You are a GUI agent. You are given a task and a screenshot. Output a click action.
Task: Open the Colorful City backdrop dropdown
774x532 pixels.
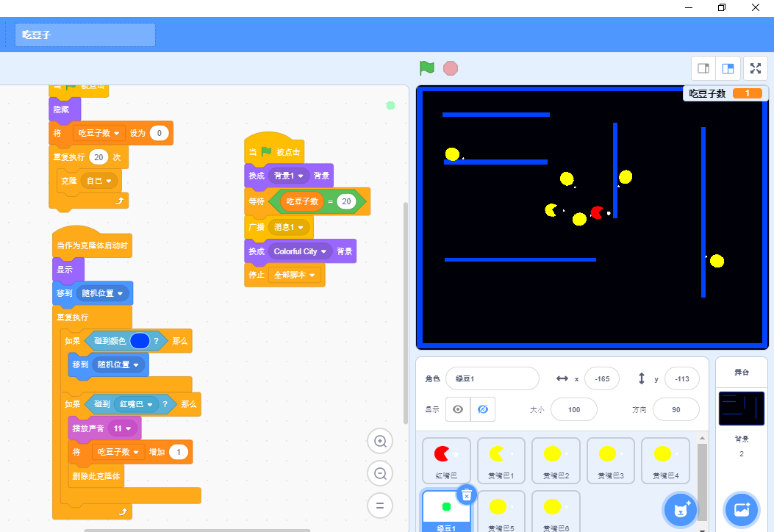click(x=300, y=251)
